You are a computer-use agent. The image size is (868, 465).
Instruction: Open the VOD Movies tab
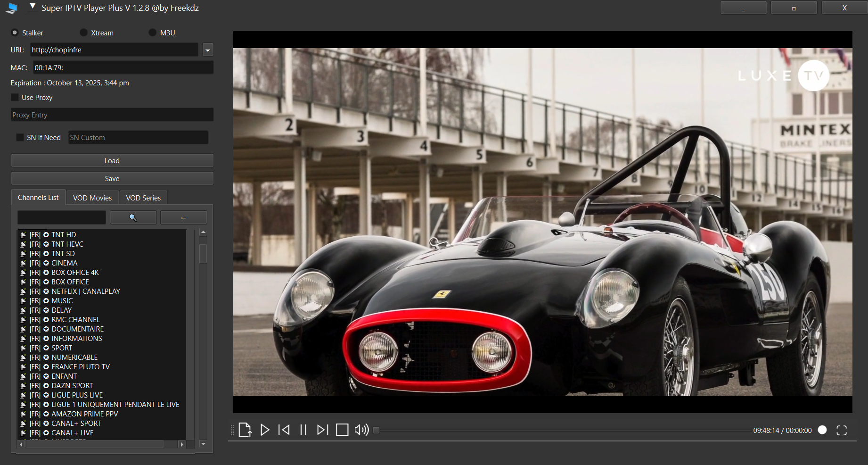pos(92,198)
